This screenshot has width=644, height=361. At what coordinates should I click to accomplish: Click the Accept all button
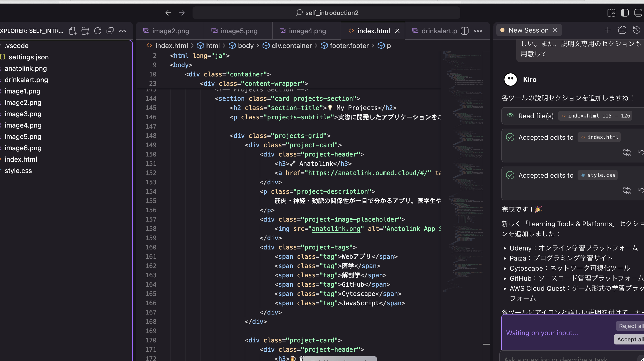click(630, 339)
